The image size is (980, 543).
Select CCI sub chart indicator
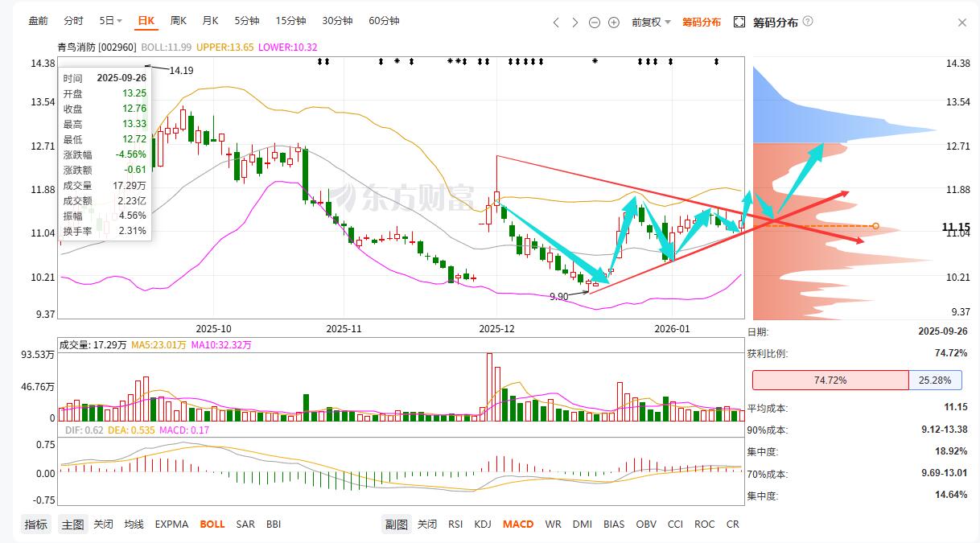pyautogui.click(x=675, y=524)
